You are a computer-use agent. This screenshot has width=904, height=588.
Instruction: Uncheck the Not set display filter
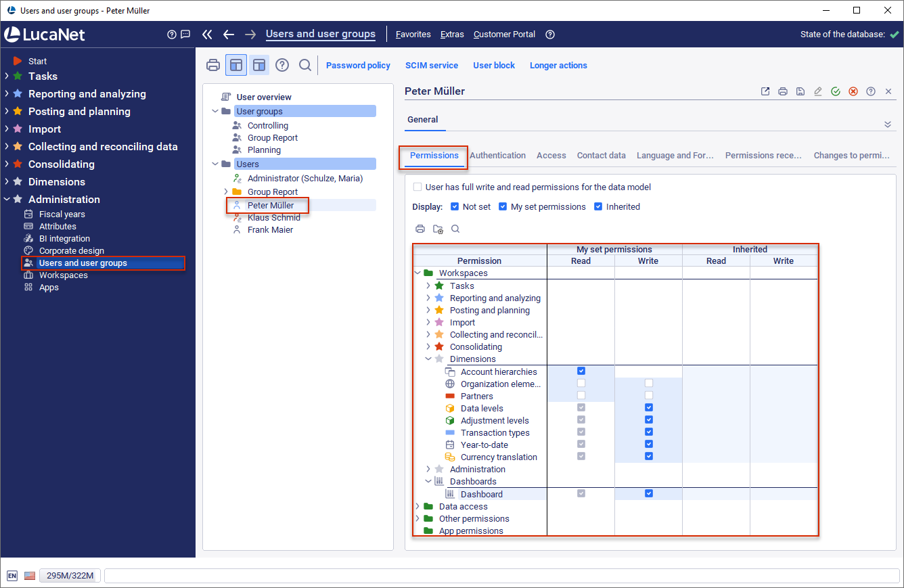[x=455, y=206]
